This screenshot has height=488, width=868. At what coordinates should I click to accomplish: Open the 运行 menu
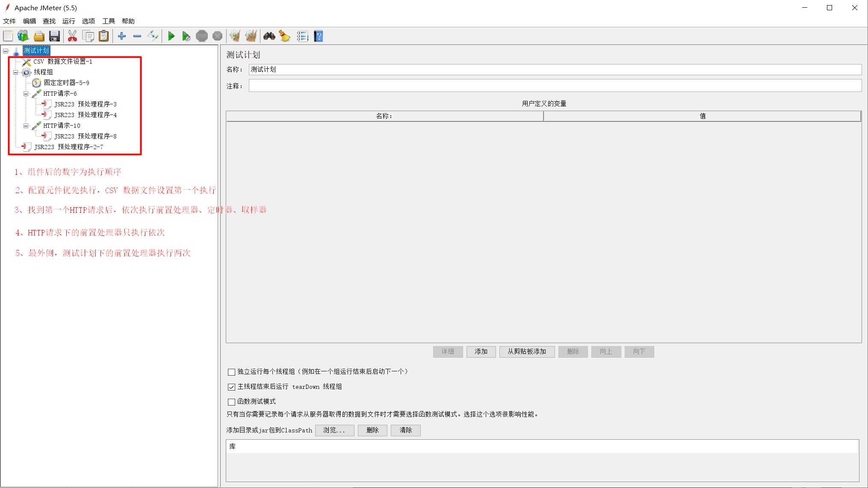pyautogui.click(x=69, y=21)
